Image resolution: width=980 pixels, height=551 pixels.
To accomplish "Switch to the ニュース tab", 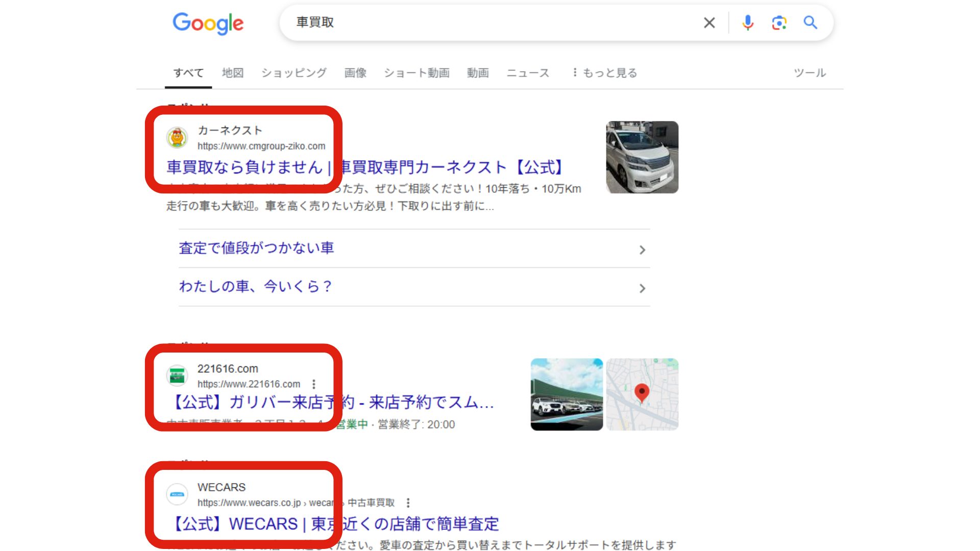I will tap(528, 73).
